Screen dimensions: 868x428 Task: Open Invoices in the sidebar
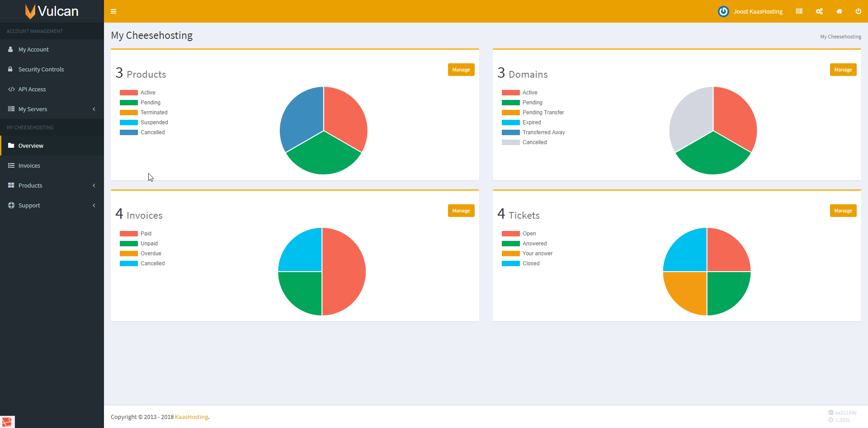(29, 165)
